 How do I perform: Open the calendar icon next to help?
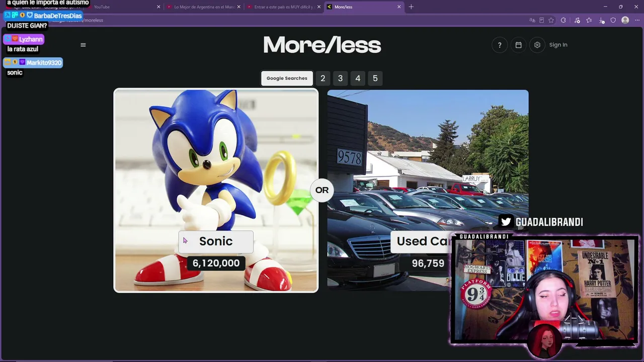click(518, 45)
